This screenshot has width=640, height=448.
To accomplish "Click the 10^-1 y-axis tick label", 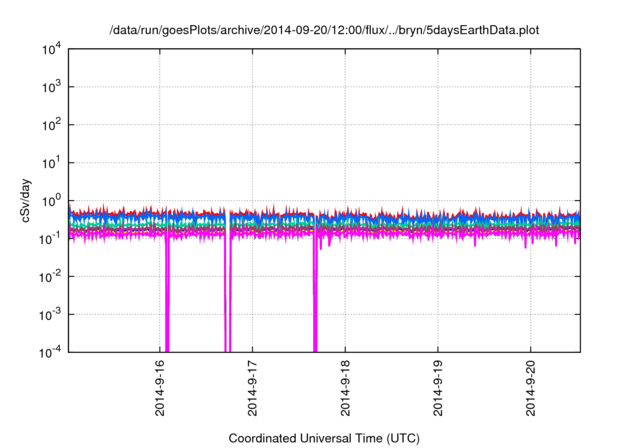I will click(x=50, y=239).
